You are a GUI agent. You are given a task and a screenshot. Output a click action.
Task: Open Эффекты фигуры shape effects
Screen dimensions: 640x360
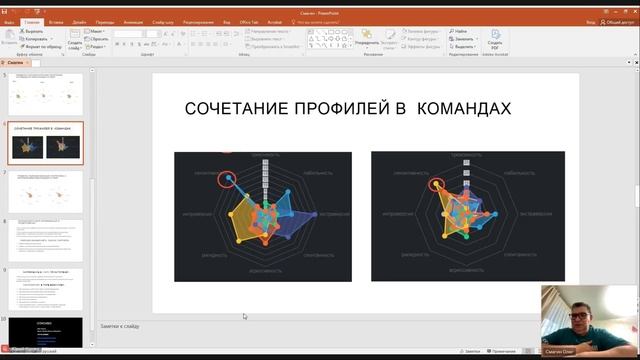420,47
